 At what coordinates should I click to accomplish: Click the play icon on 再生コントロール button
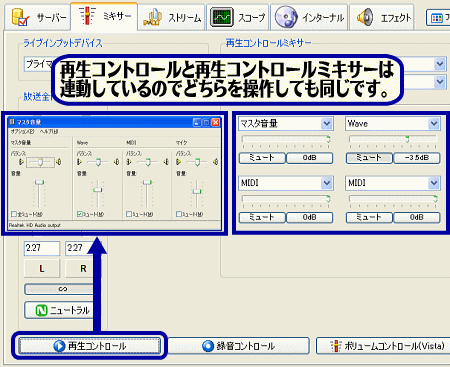click(59, 346)
